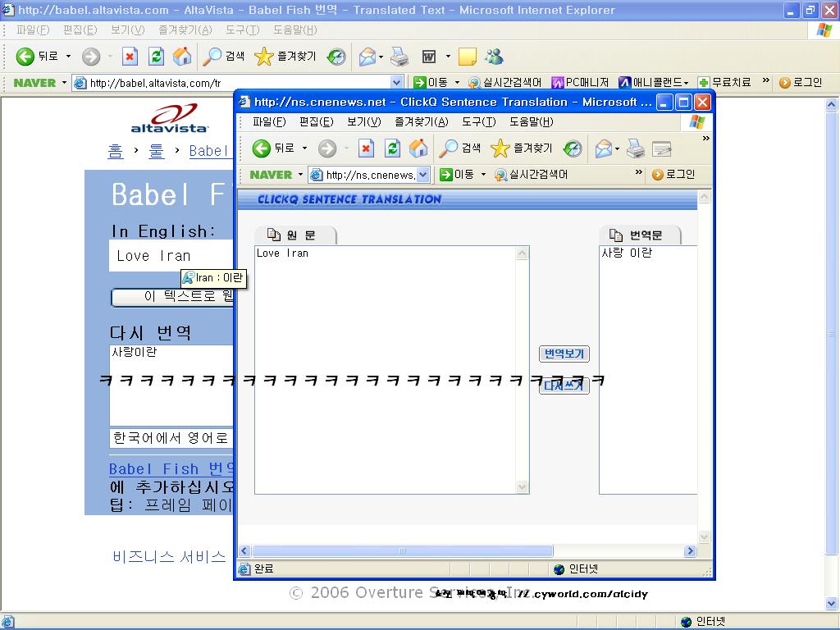The height and width of the screenshot is (630, 840).
Task: Click yellow note icon in main toolbar
Action: [467, 57]
